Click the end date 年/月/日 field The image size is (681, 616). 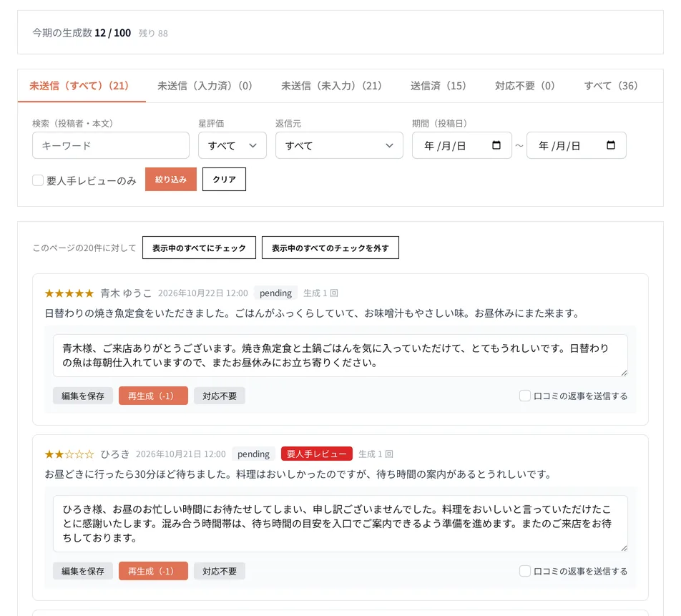coord(577,145)
